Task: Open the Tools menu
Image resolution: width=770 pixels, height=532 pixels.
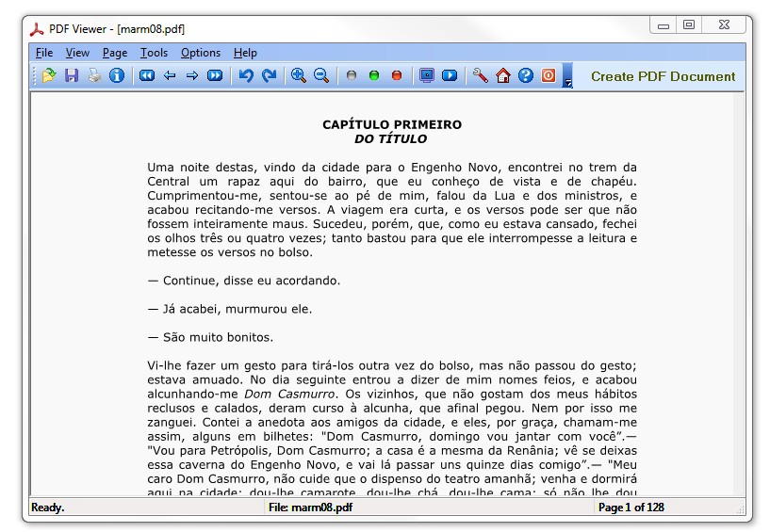Action: pos(154,53)
